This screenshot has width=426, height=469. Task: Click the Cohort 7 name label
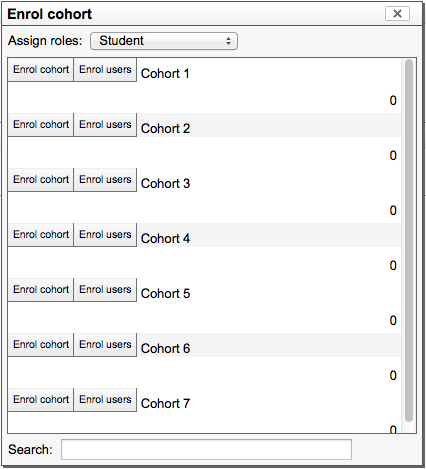click(165, 403)
